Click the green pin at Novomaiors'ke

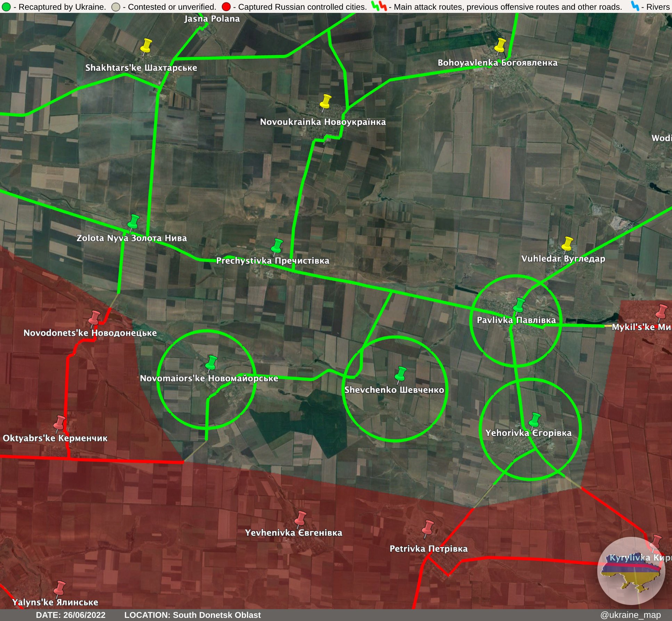pos(211,363)
